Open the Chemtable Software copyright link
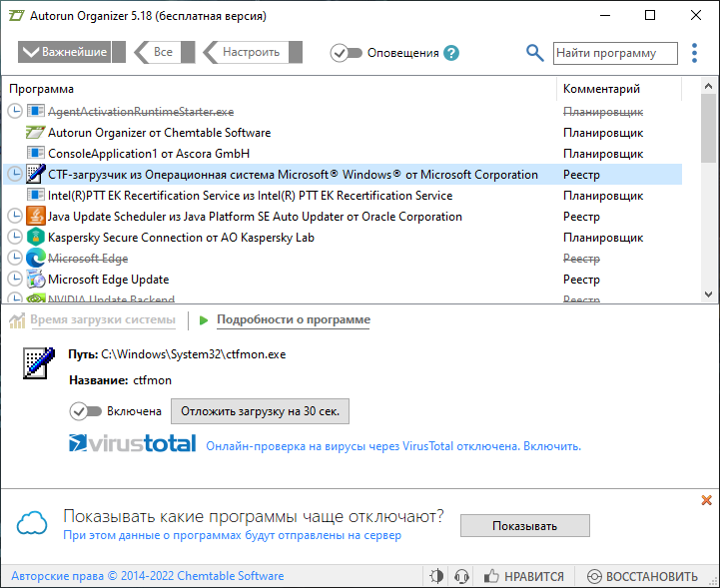The image size is (720, 588). point(148,576)
